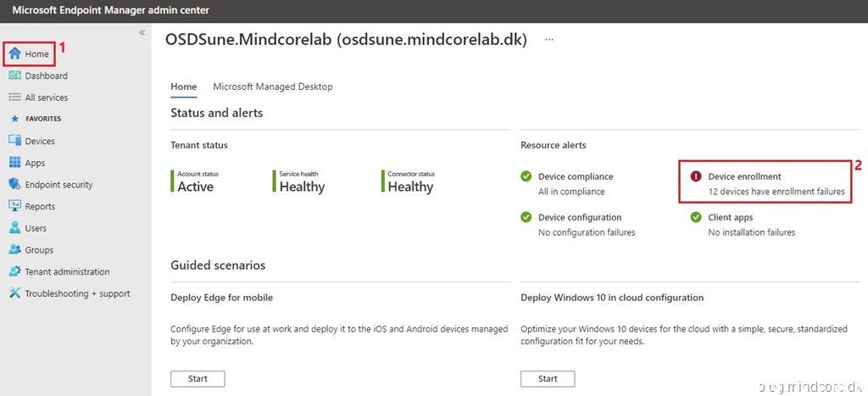This screenshot has width=868, height=396.
Task: Select the Groups icon in sidebar
Action: (15, 250)
